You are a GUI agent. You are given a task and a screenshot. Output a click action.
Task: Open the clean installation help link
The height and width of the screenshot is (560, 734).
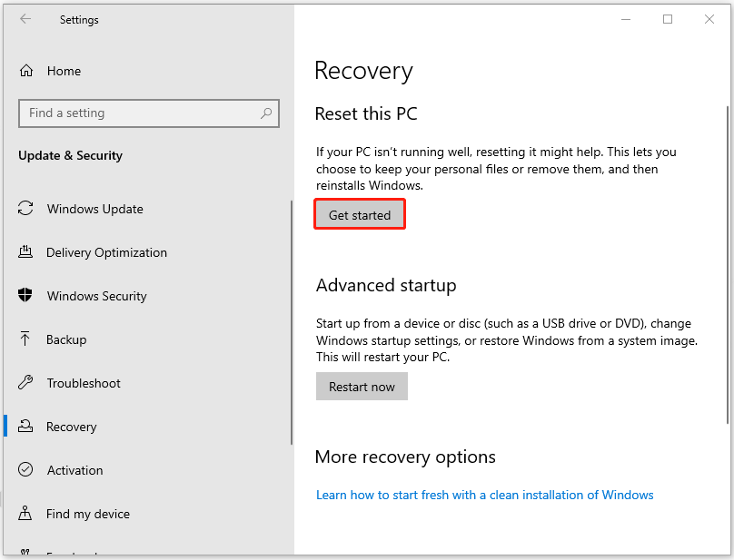pyautogui.click(x=484, y=495)
